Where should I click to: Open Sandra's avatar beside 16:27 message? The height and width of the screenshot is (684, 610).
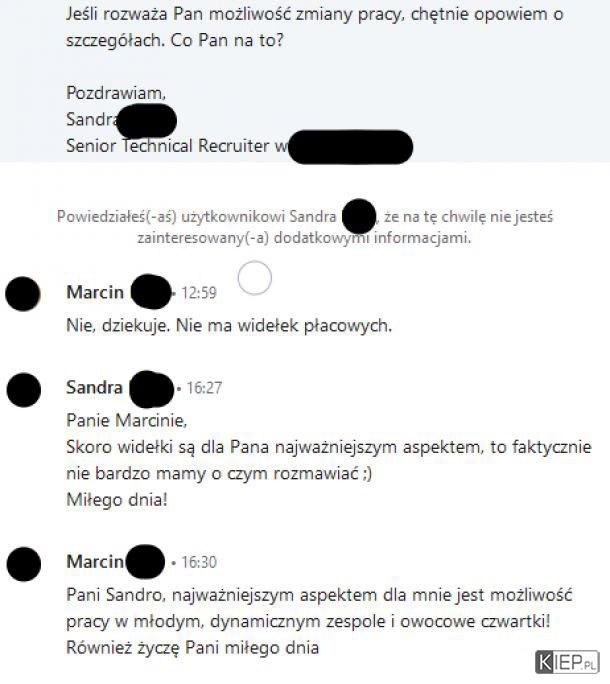tap(24, 390)
